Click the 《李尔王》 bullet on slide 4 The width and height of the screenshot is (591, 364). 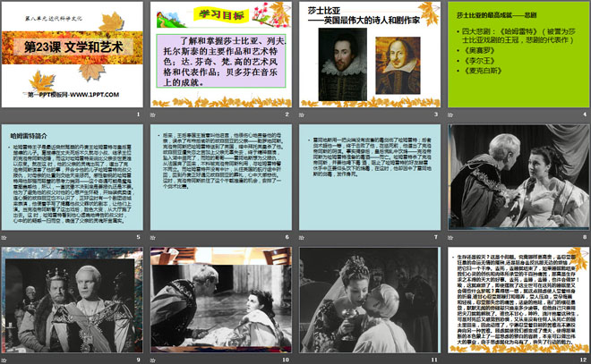[479, 61]
